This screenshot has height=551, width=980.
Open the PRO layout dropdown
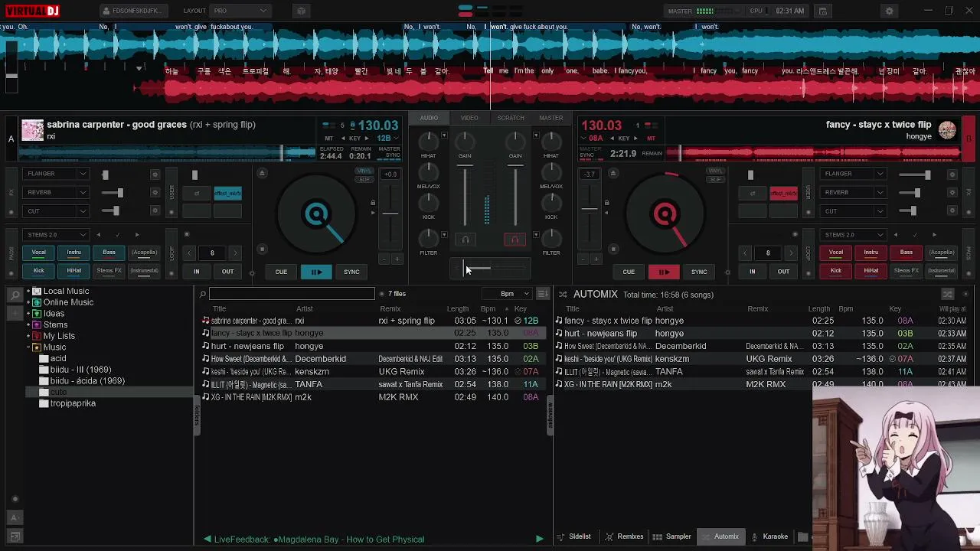pos(240,11)
